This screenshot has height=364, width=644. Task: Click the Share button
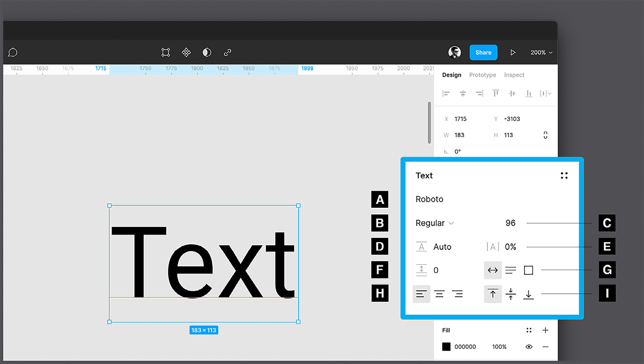tap(483, 52)
